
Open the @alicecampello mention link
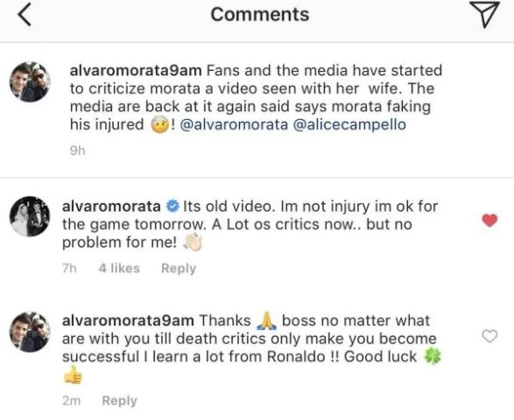tap(349, 124)
